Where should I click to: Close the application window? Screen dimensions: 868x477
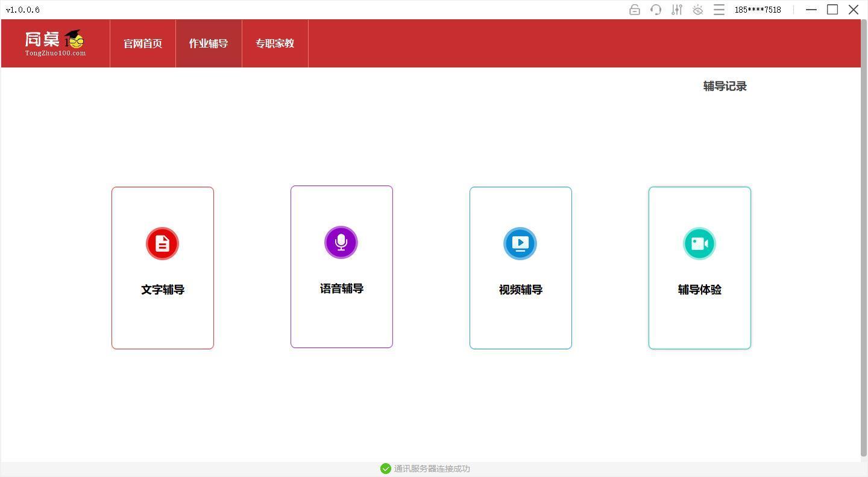[x=854, y=10]
